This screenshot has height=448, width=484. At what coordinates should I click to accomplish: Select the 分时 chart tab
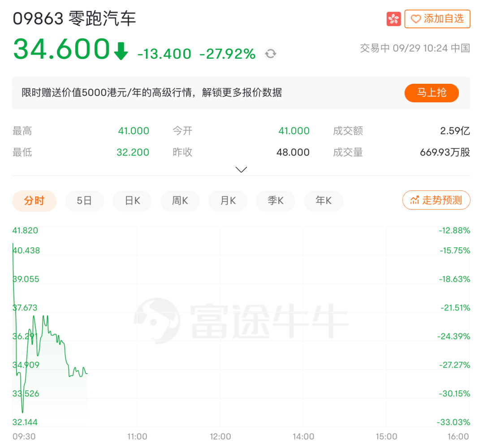pyautogui.click(x=34, y=201)
